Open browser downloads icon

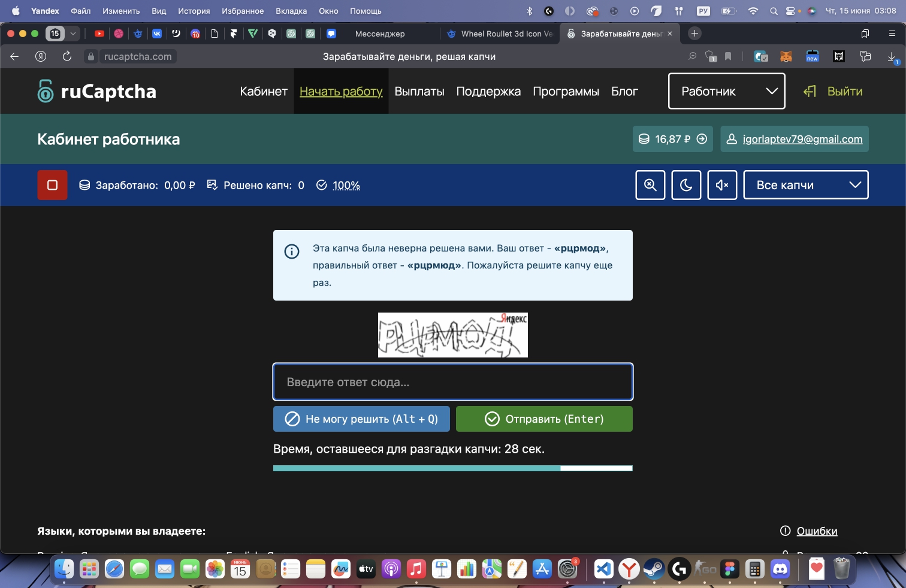pyautogui.click(x=892, y=56)
